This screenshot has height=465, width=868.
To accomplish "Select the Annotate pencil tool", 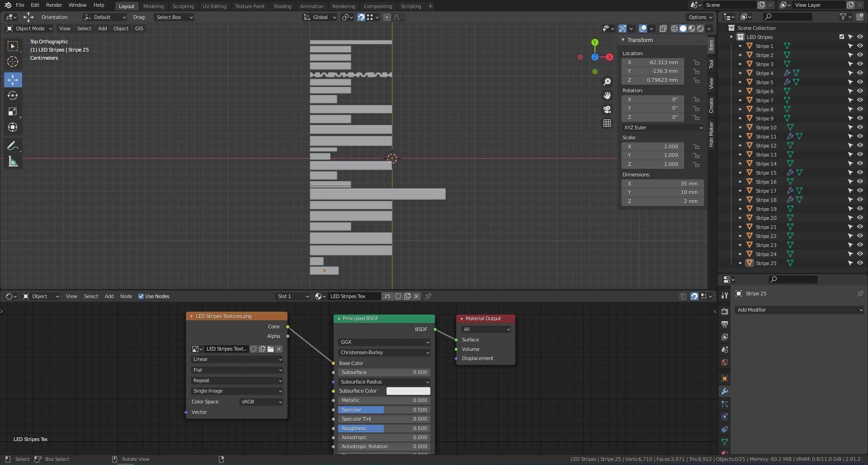I will 13,146.
